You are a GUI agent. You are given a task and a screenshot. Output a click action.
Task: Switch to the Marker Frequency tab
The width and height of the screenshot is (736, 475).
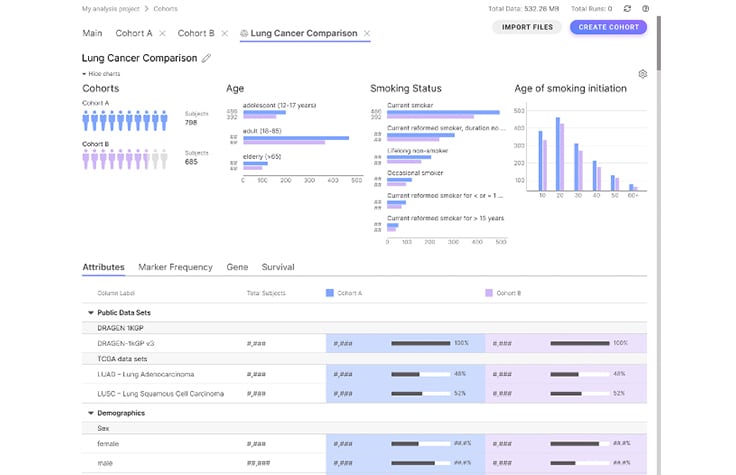coord(175,267)
